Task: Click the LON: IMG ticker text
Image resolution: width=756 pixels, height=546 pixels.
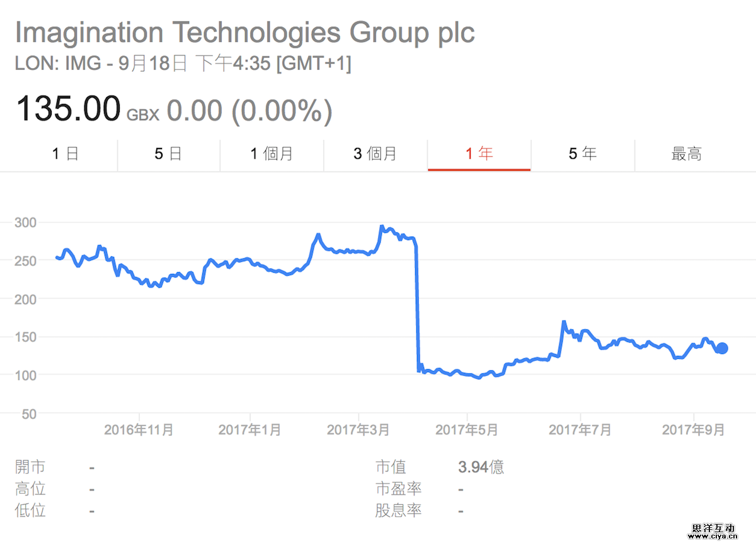Action: [57, 64]
